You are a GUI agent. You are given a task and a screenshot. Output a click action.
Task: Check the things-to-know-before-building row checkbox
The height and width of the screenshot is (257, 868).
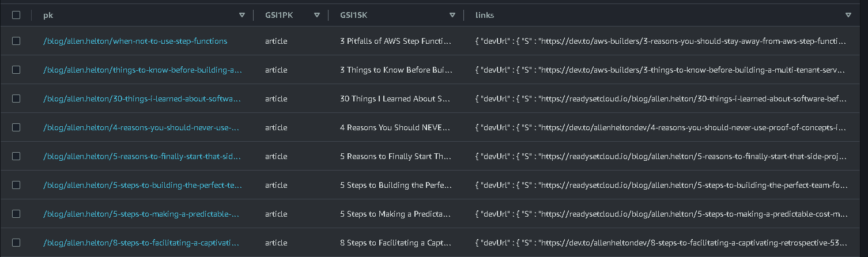point(16,70)
